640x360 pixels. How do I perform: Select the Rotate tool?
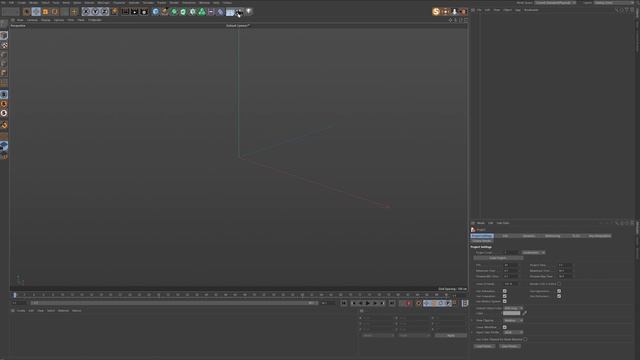click(55, 12)
